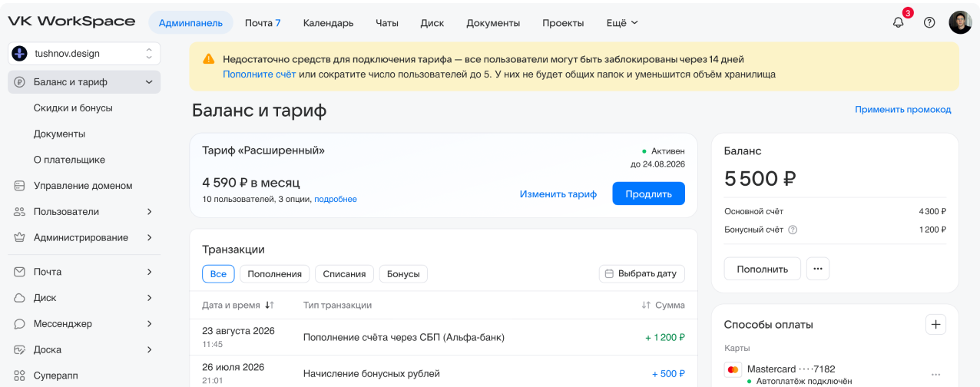Open the Выбрать дату date picker

(x=642, y=273)
